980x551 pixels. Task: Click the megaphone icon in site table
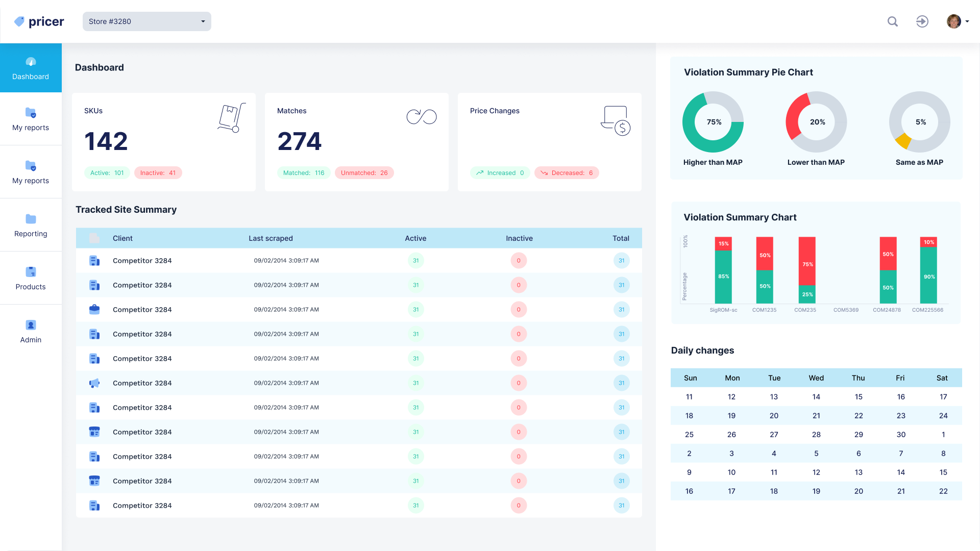94,383
